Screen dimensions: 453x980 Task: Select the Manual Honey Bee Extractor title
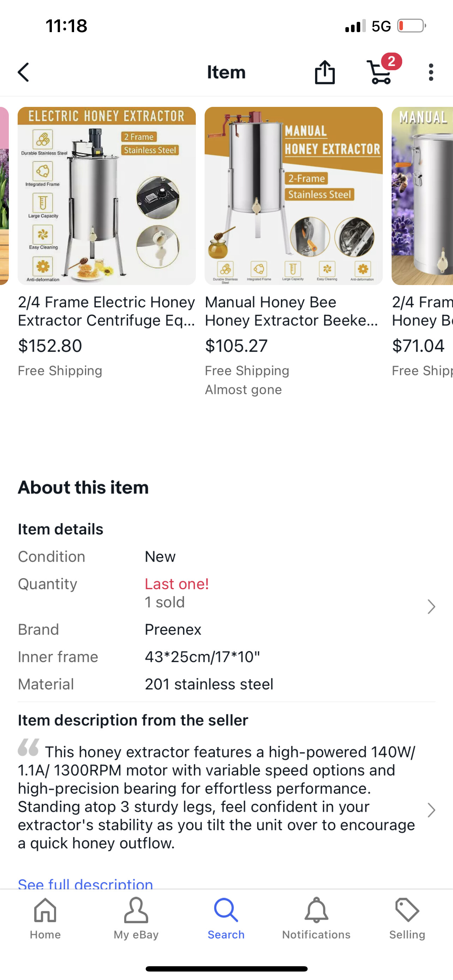click(x=291, y=311)
